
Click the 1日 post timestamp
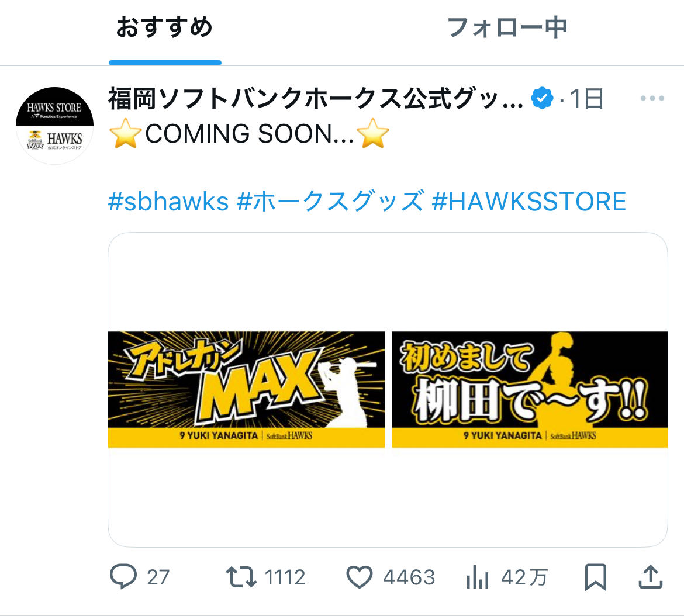(587, 99)
